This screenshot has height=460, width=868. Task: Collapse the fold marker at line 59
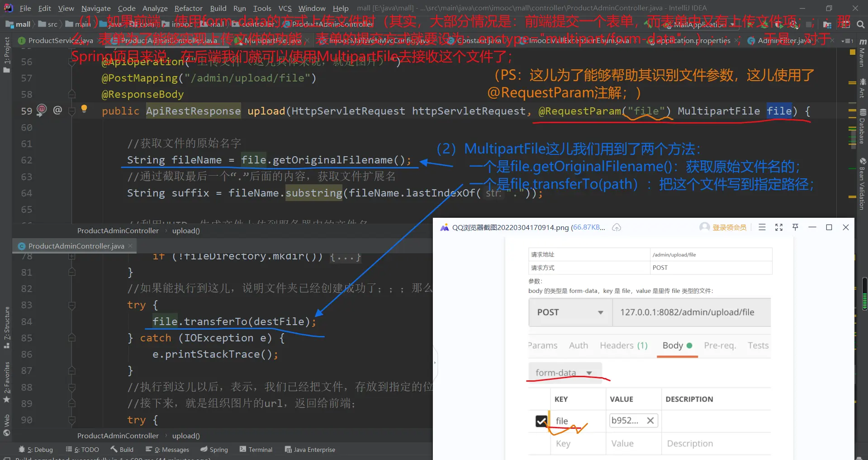(71, 111)
